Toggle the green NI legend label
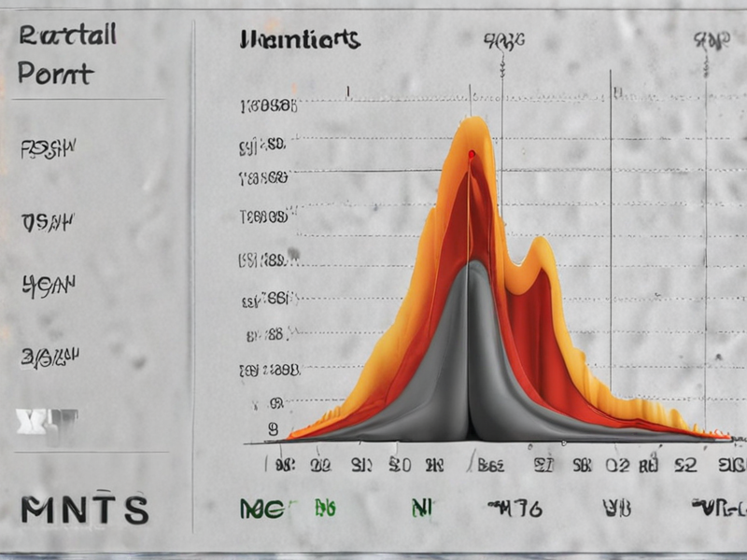The height and width of the screenshot is (560, 747). point(421,508)
